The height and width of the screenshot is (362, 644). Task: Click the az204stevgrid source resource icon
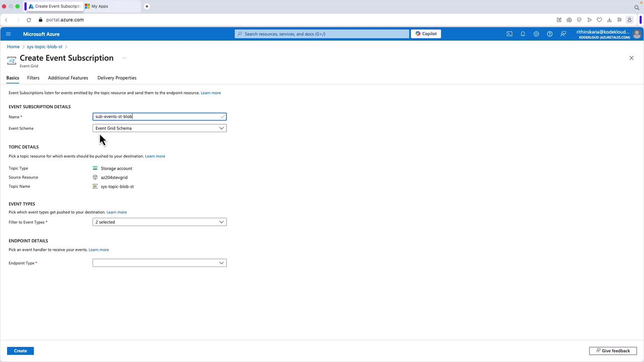(95, 177)
